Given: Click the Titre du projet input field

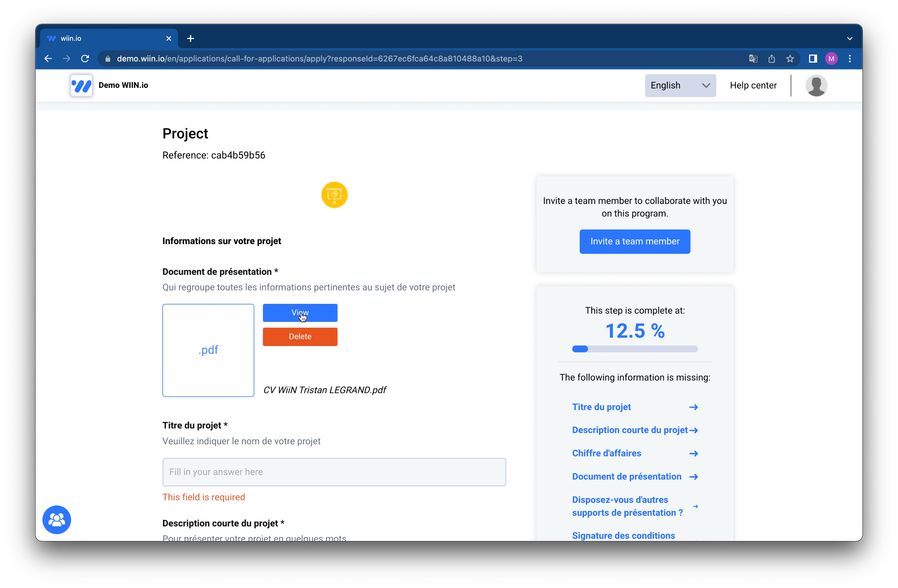Looking at the screenshot, I should [x=334, y=472].
